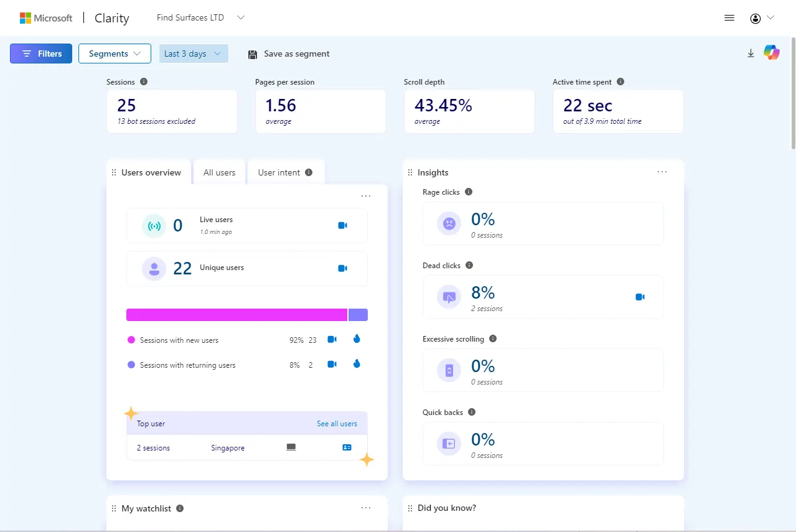The height and width of the screenshot is (532, 796).
Task: Open the Find Surfaces LTD project dropdown
Action: coord(200,17)
